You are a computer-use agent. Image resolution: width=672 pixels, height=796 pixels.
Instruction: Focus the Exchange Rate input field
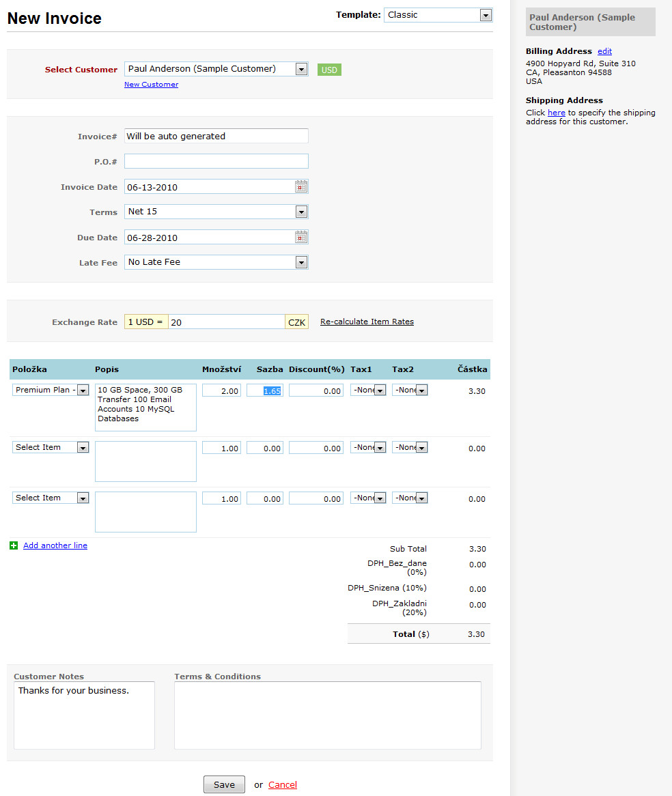coord(226,322)
